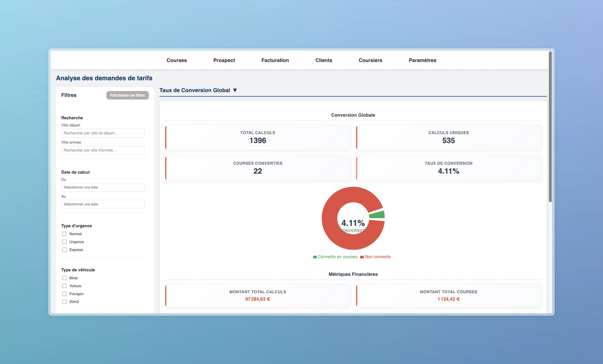Screen dimensions: 603x364
Task: Click green Convertis en courses legend swatch
Action: pyautogui.click(x=315, y=257)
